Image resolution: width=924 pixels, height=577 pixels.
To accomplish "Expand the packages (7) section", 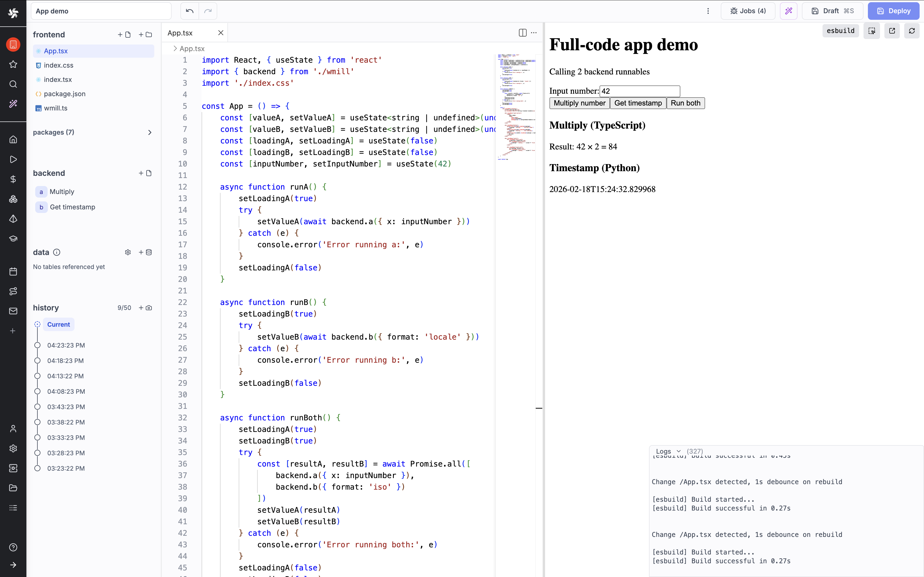I will pyautogui.click(x=149, y=132).
